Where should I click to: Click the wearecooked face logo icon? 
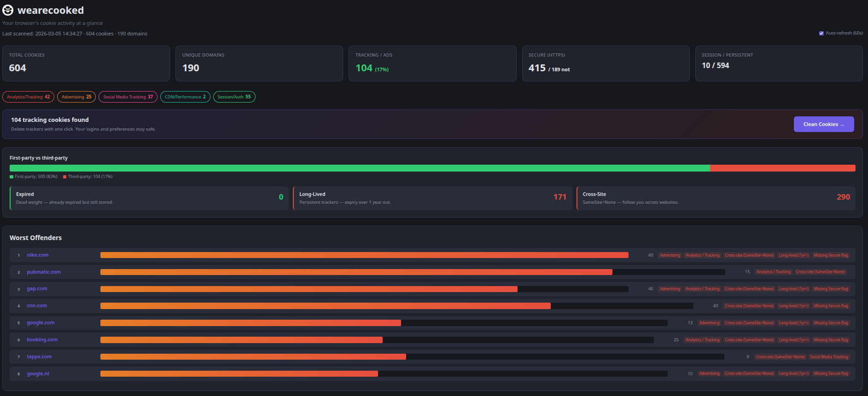click(8, 10)
